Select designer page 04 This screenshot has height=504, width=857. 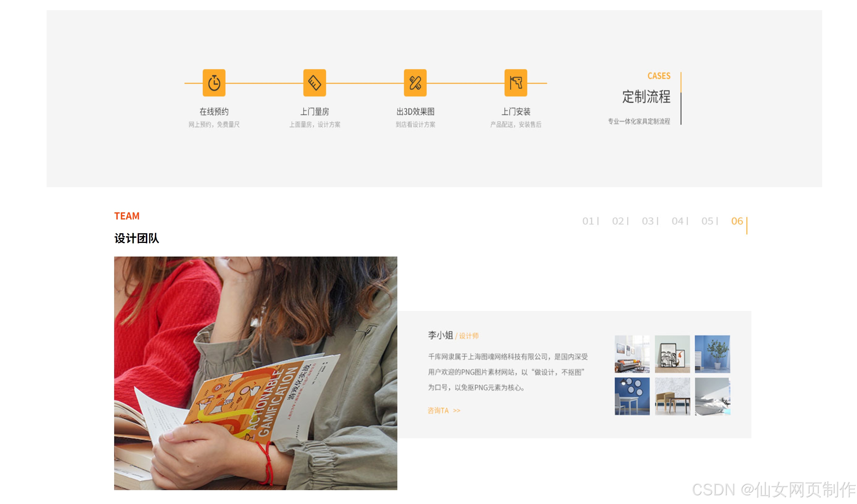click(678, 221)
